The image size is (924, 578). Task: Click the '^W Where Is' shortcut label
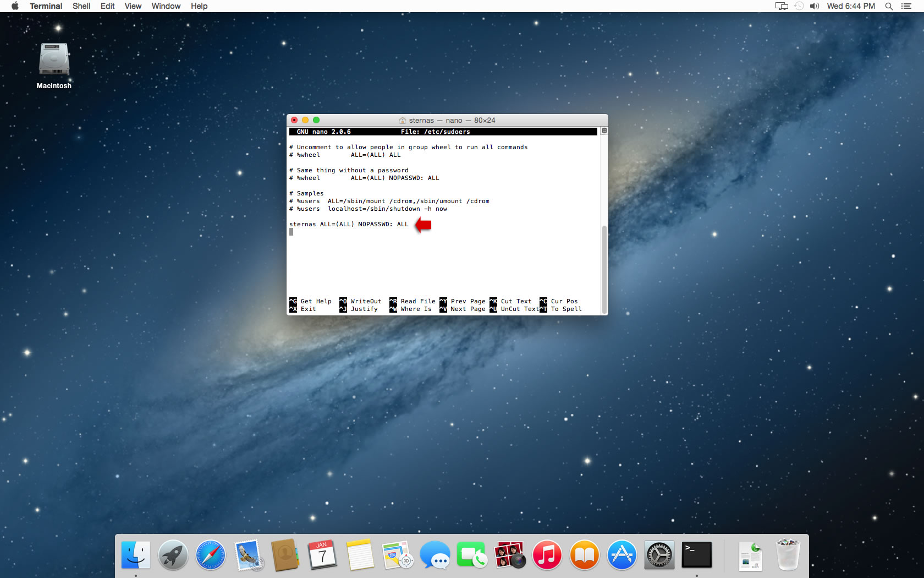(x=410, y=309)
